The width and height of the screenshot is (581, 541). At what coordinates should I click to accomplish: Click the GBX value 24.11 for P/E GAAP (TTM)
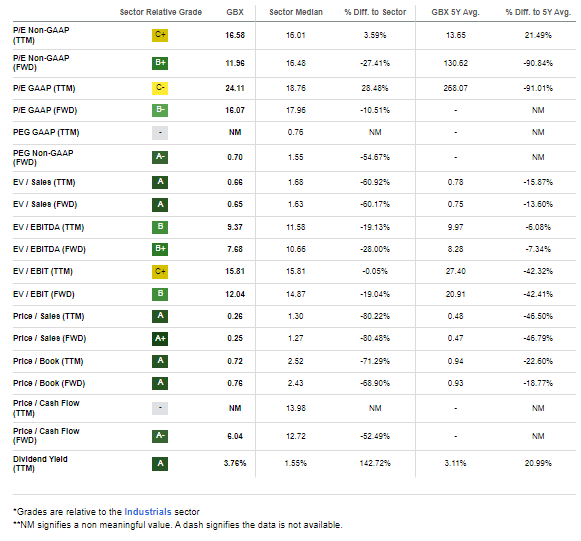click(235, 88)
